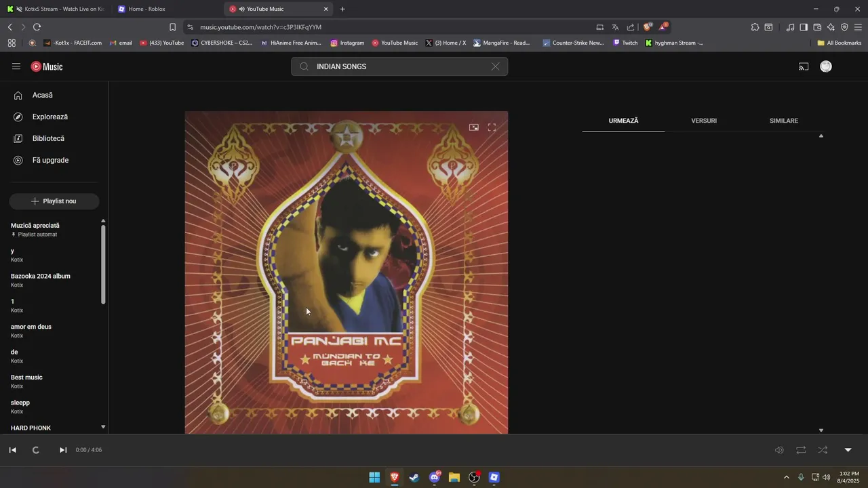Image resolution: width=868 pixels, height=488 pixels.
Task: Click queue panel scroll down arrow
Action: [x=821, y=430]
